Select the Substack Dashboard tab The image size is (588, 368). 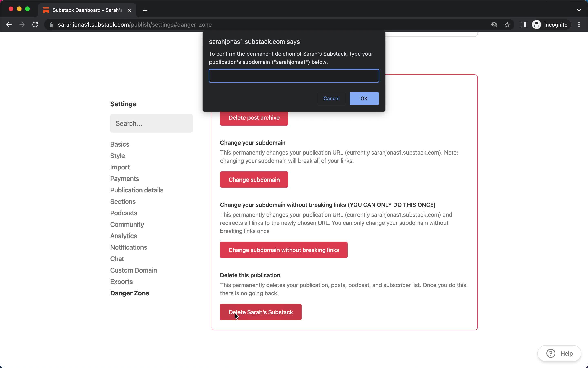87,10
